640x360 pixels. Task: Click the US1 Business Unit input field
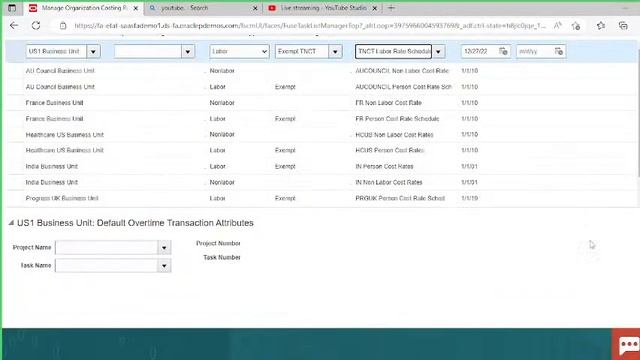pyautogui.click(x=56, y=51)
